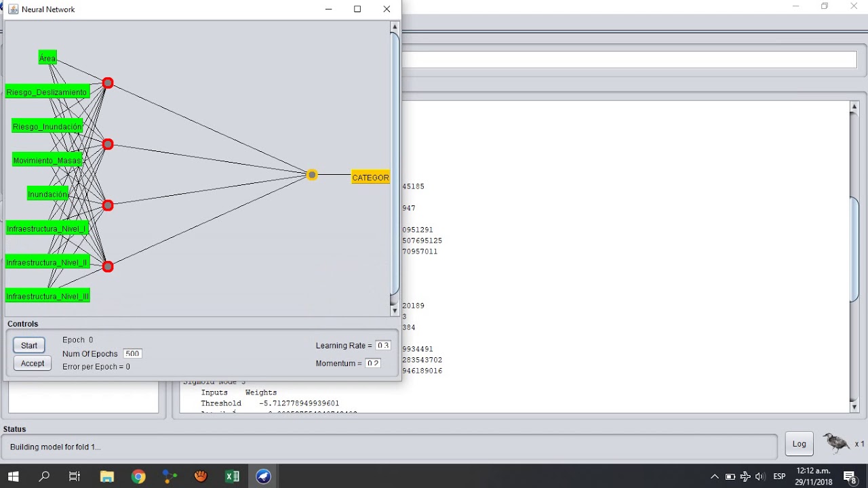Click the Area input node
Image resolution: width=868 pixels, height=488 pixels.
(47, 58)
